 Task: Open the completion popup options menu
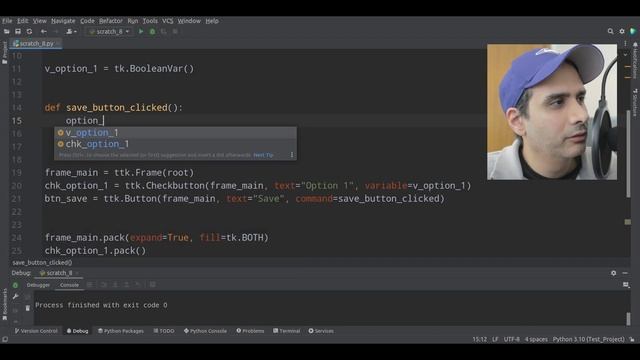(x=292, y=155)
